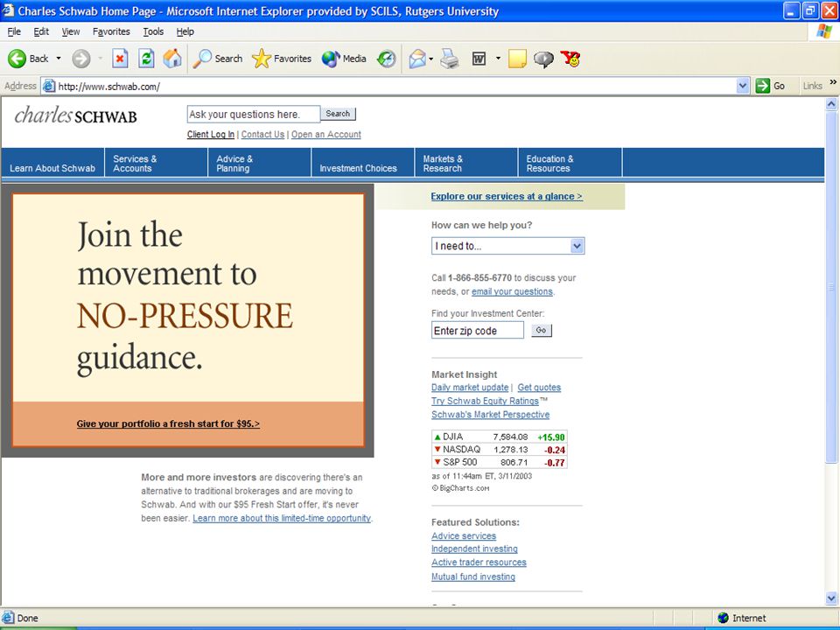Open the 'I need to...' dropdown

(507, 246)
